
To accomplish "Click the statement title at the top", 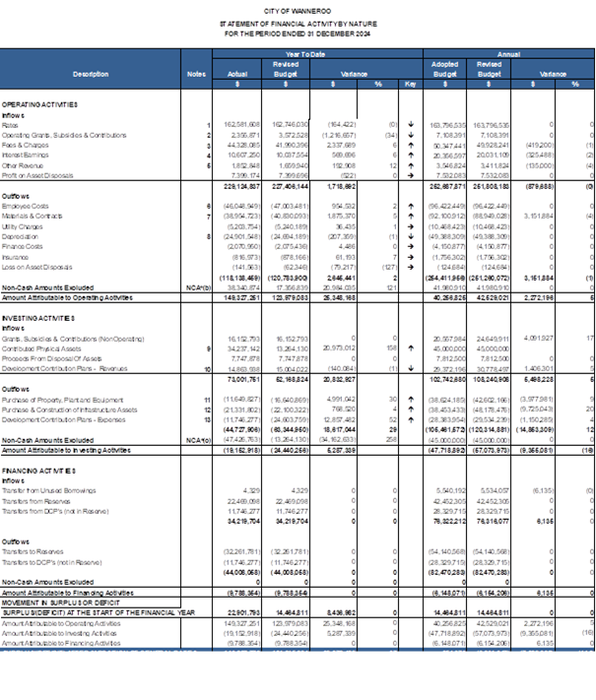I will pyautogui.click(x=298, y=22).
